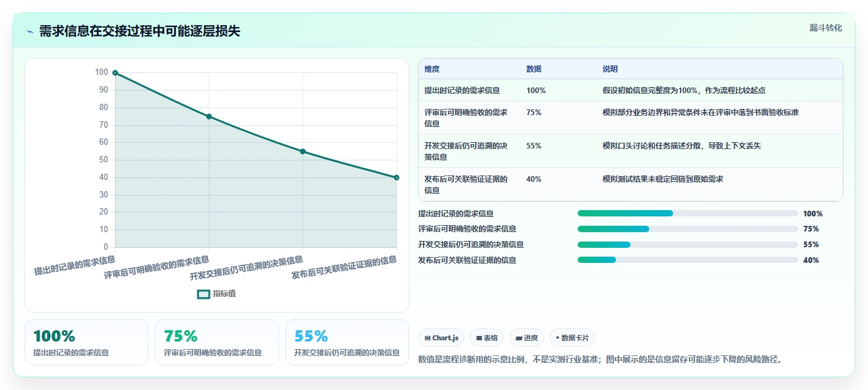
Task: Click the 说明 column header
Action: pos(610,69)
